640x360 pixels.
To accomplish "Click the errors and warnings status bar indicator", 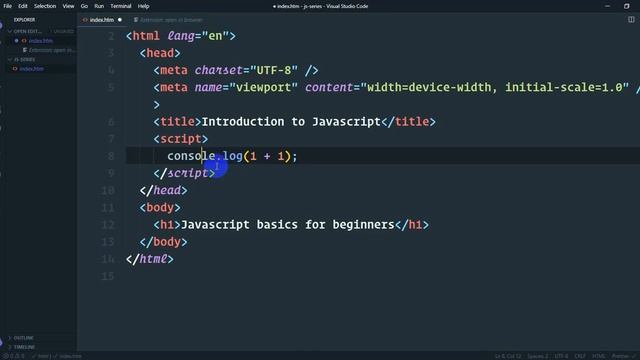I will click(15, 356).
